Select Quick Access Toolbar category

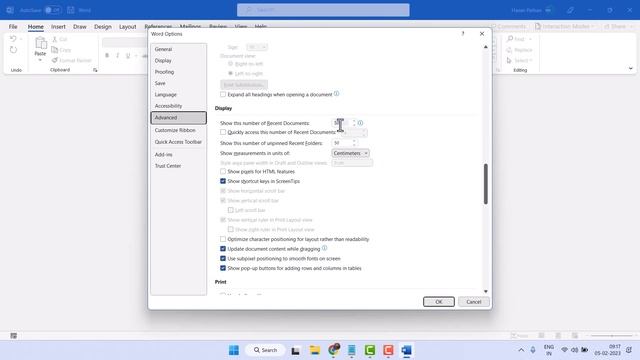(x=178, y=142)
